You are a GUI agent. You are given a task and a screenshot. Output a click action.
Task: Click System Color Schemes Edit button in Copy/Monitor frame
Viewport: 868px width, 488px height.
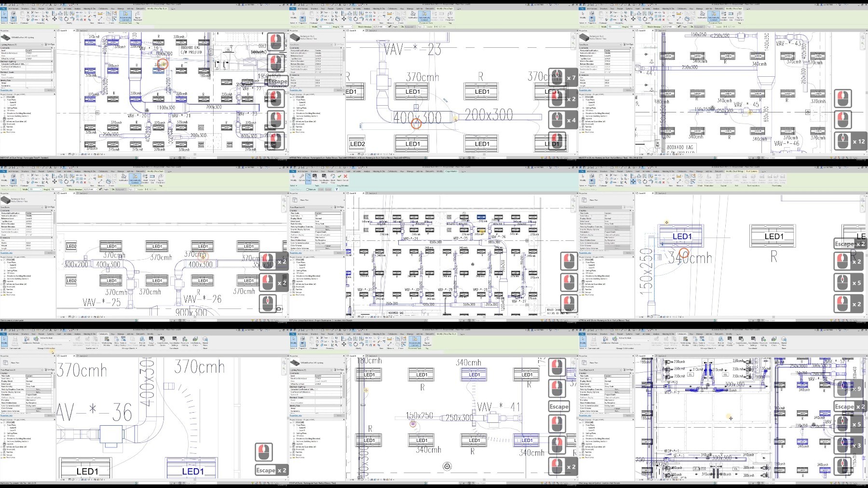tap(328, 249)
